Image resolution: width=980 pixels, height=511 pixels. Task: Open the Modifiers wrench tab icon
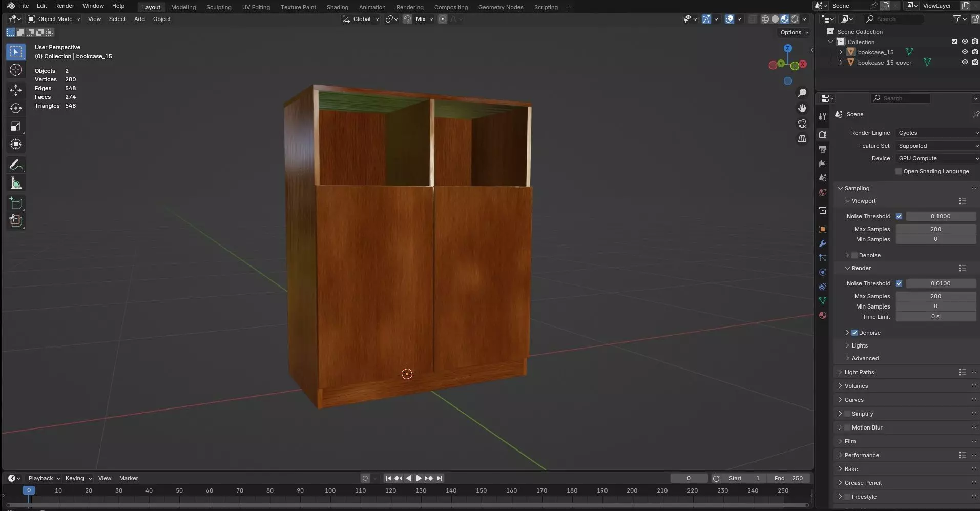[823, 243]
